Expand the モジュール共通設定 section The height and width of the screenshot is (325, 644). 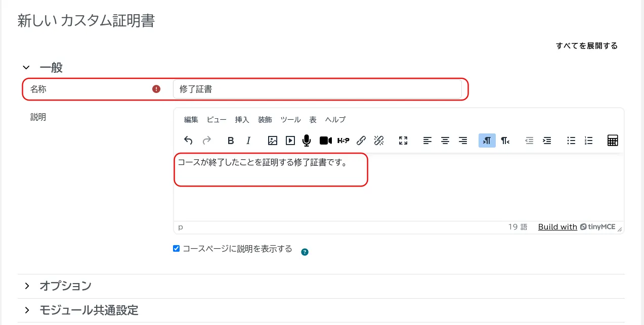click(x=27, y=310)
